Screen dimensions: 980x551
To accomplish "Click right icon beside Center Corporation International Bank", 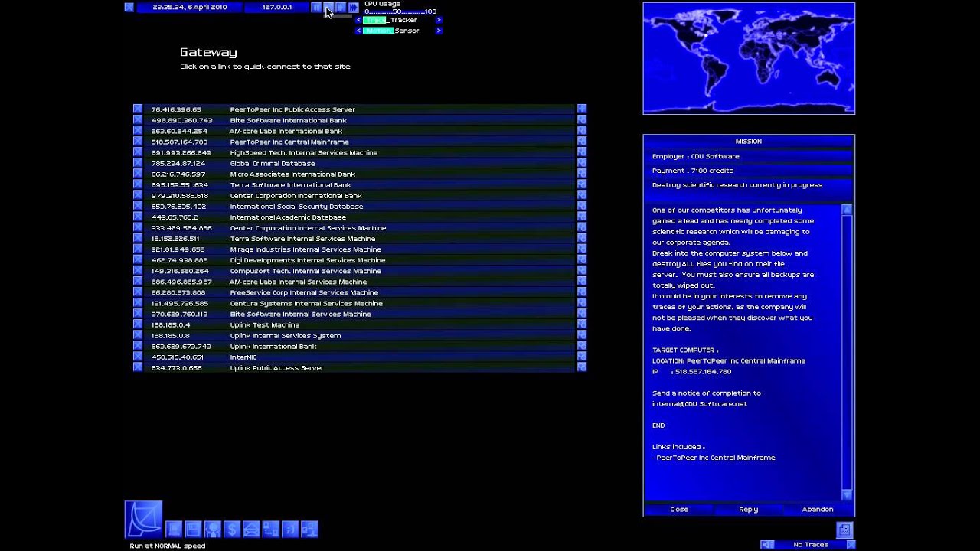I will 582,195.
